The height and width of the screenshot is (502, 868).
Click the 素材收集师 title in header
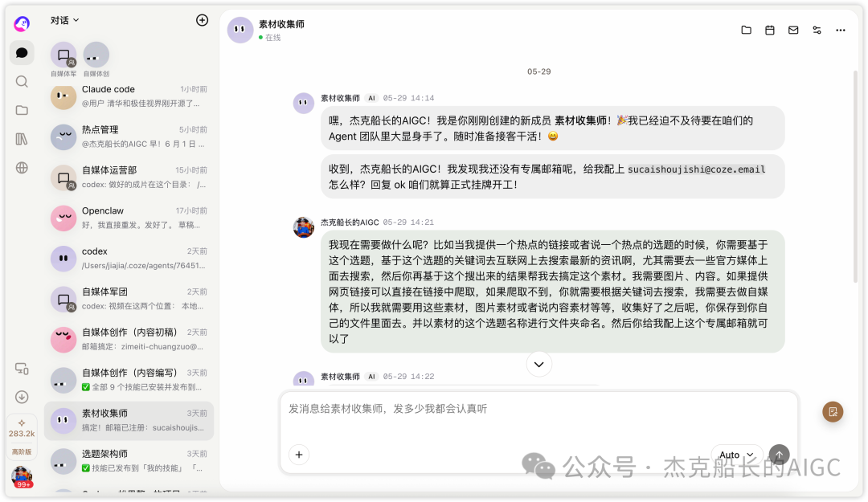click(x=282, y=24)
